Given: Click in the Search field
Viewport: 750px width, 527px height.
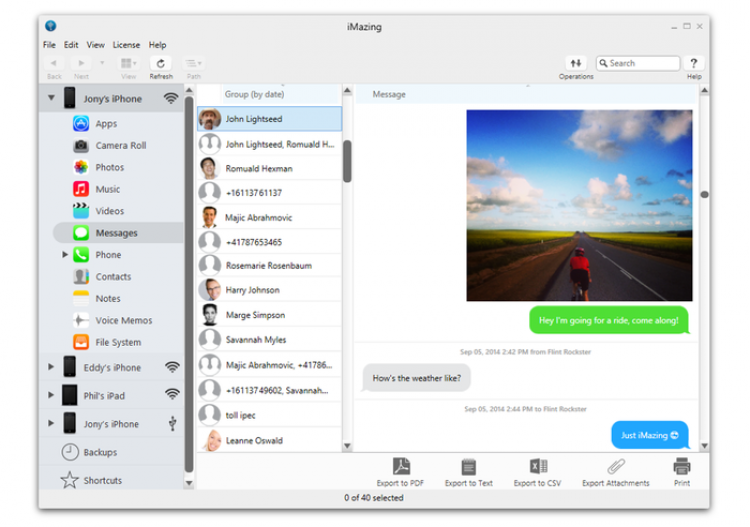Looking at the screenshot, I should (x=638, y=63).
